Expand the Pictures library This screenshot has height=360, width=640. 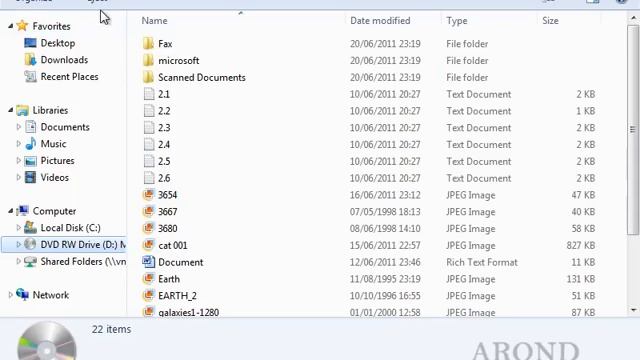tap(18, 160)
